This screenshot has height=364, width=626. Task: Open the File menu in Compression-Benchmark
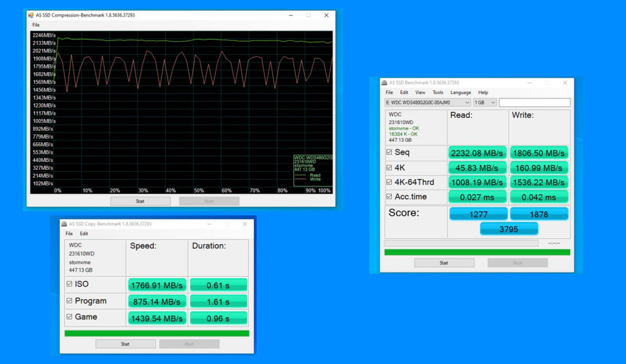click(x=36, y=25)
